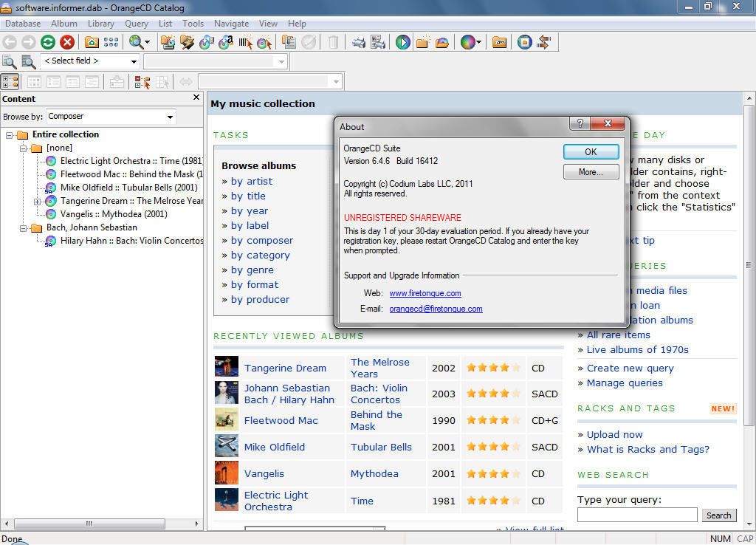Open the Database menu

click(23, 24)
